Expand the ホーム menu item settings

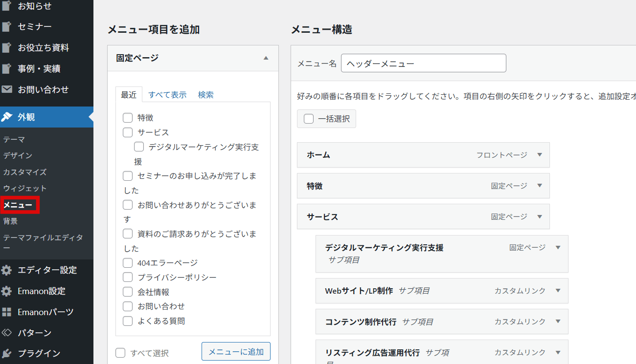(540, 155)
